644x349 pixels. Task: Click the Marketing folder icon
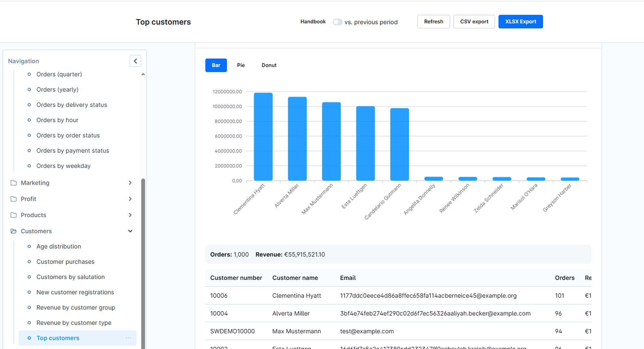point(14,183)
